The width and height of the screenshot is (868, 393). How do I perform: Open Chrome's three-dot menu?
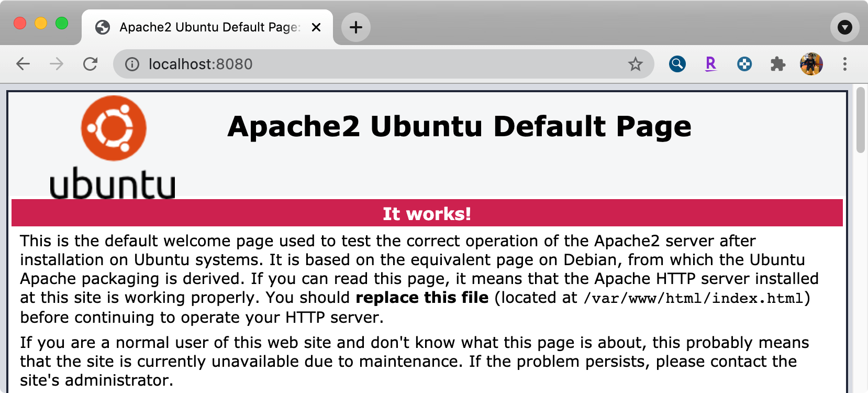coord(844,64)
